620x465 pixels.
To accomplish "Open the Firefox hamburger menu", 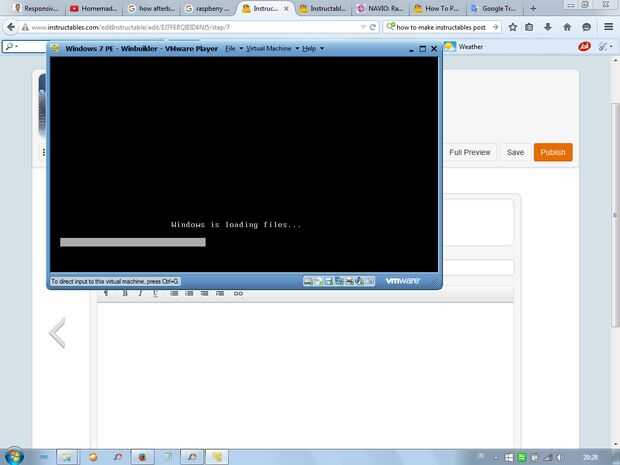I will (x=609, y=27).
